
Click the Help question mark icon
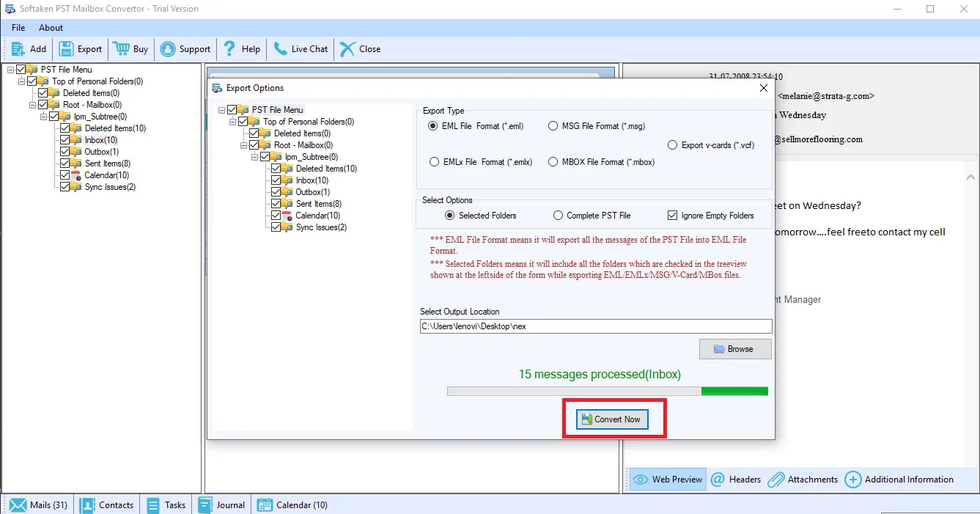pos(230,49)
